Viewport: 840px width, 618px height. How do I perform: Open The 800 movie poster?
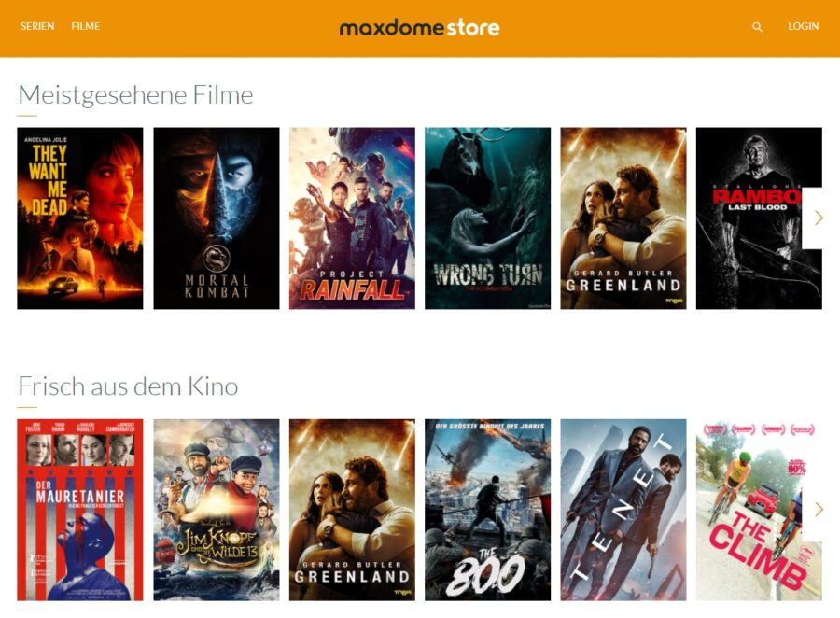pos(487,510)
